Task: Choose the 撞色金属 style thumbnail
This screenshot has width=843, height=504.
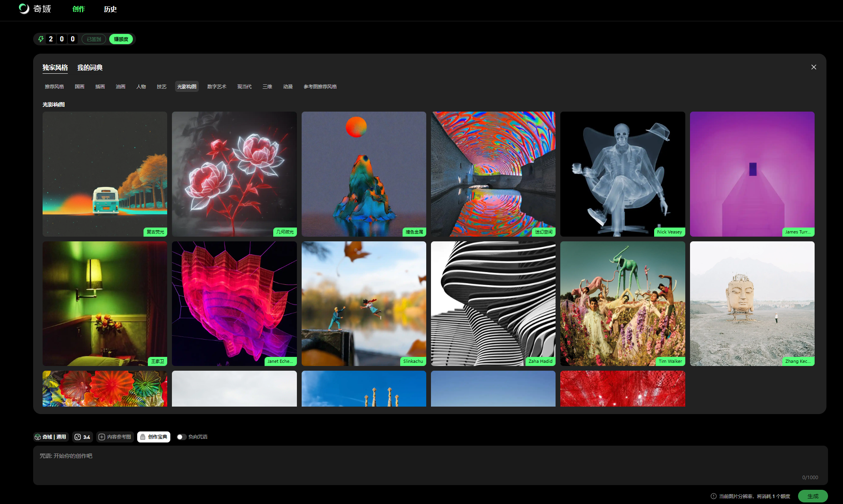Action: pyautogui.click(x=364, y=174)
